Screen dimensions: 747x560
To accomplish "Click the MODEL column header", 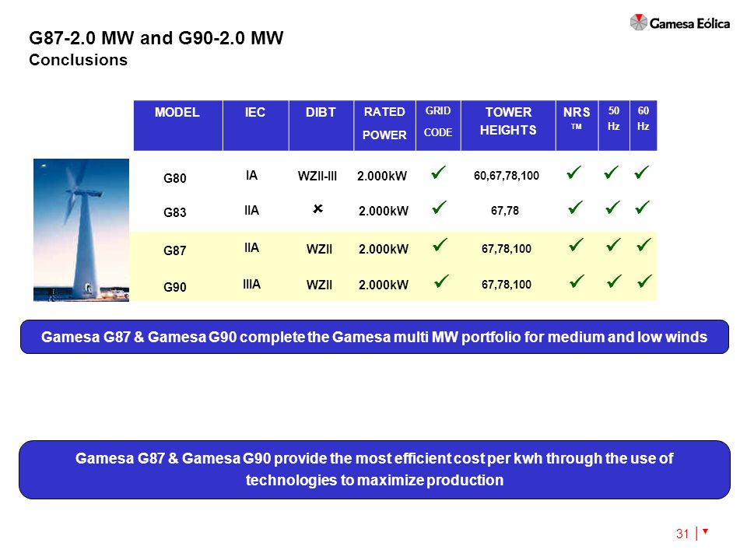I will [x=177, y=125].
